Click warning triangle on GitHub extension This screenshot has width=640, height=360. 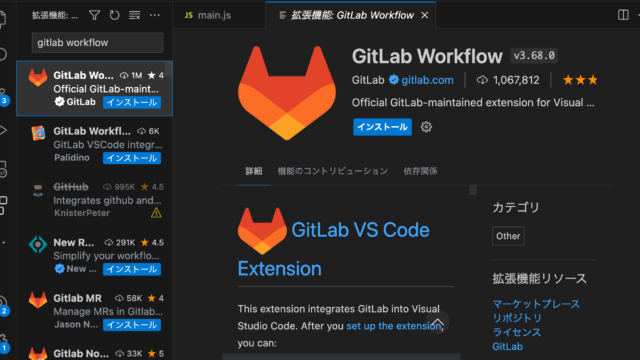pyautogui.click(x=156, y=213)
